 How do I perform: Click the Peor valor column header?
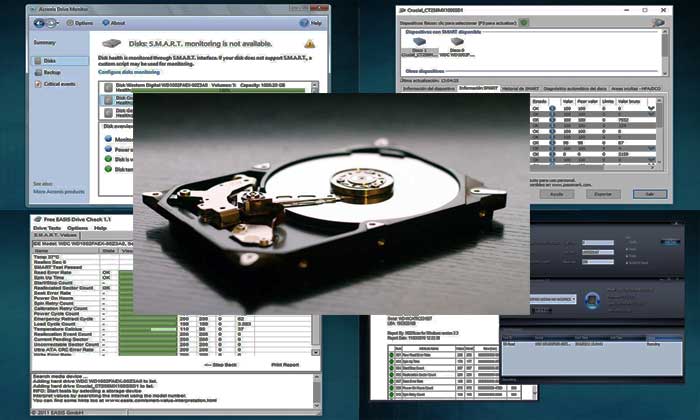coord(587,101)
